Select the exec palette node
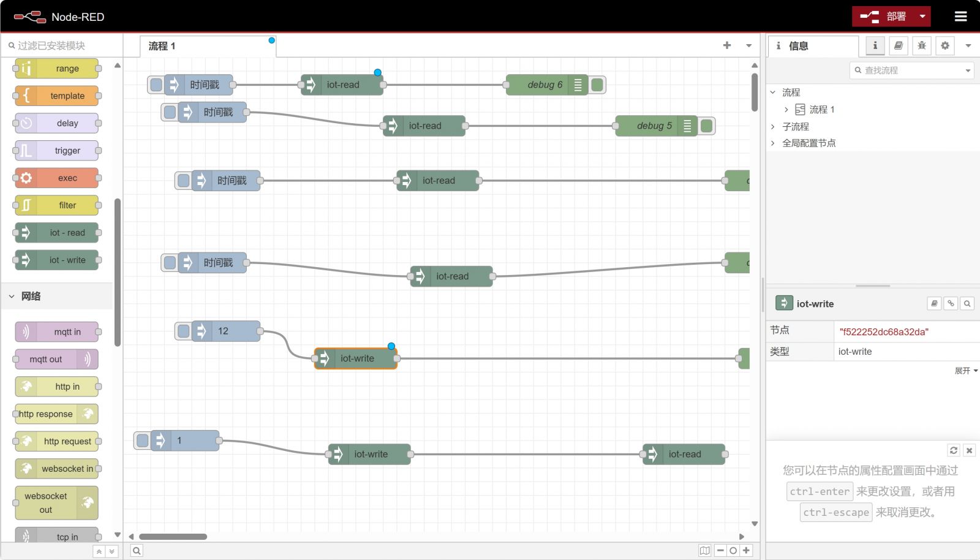Screen dimensions: 980x560 tap(57, 178)
